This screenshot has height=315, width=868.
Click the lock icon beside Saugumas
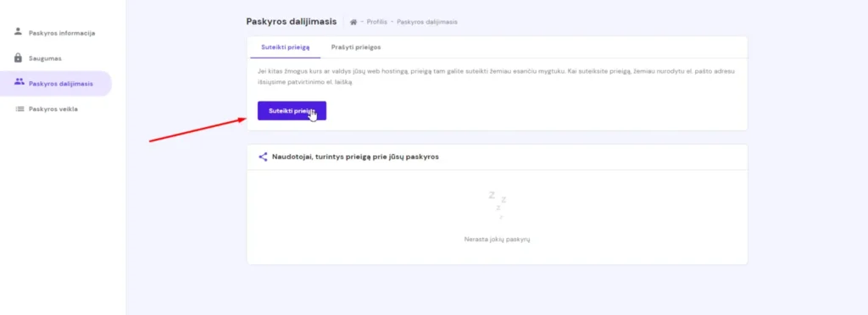[19, 58]
